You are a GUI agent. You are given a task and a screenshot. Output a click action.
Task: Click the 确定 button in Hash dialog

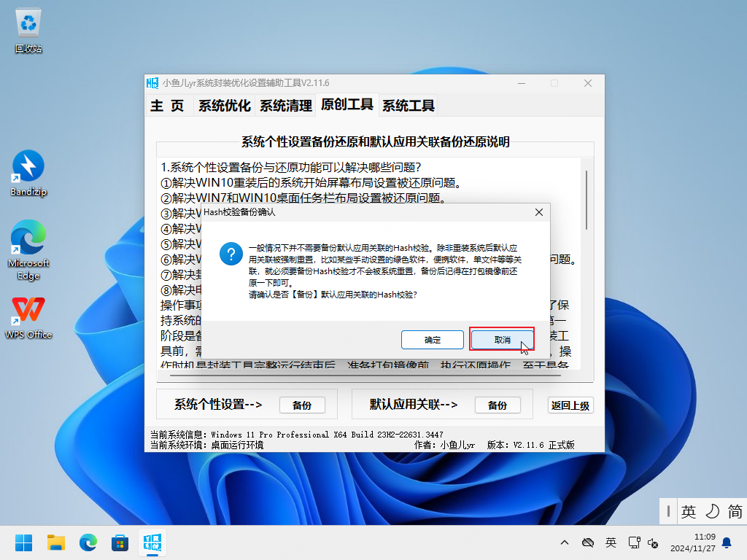[x=432, y=340]
